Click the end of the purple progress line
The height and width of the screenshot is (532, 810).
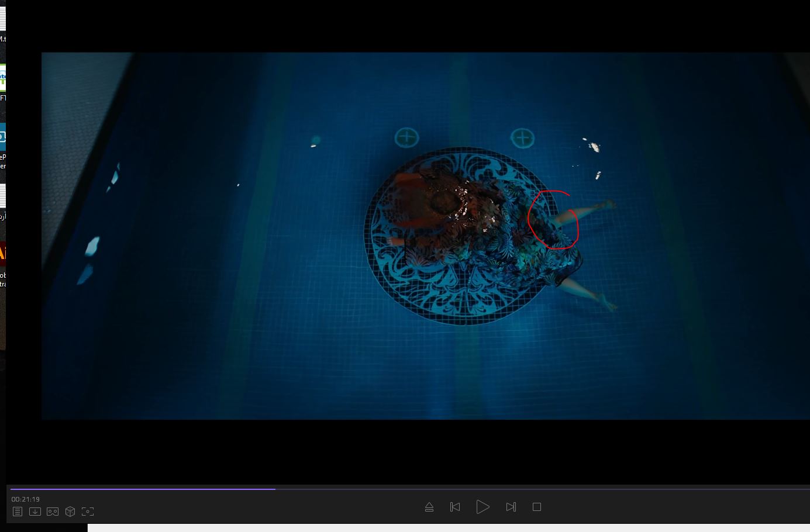(x=274, y=489)
